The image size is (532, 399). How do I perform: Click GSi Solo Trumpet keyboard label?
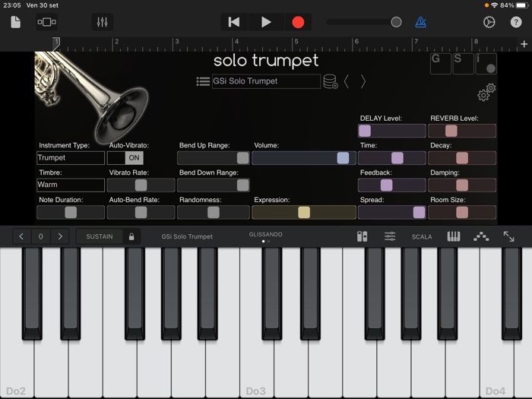pos(187,236)
